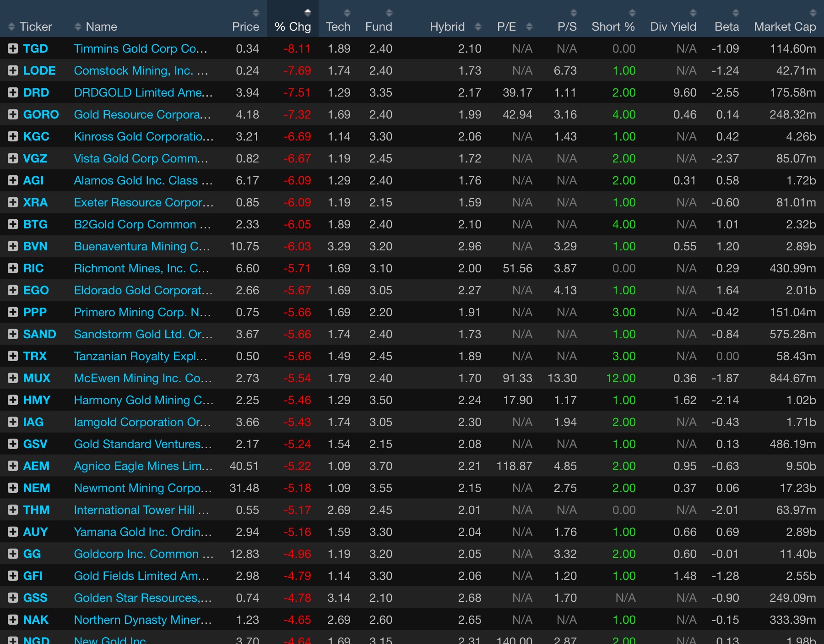Sort by % Chg column header

pos(293,27)
